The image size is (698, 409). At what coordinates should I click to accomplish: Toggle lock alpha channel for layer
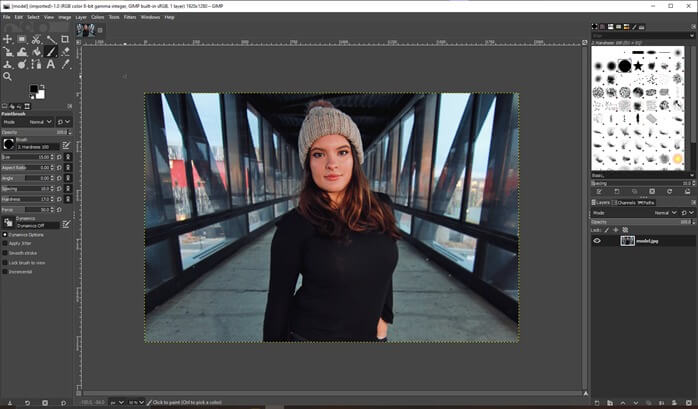tap(625, 230)
